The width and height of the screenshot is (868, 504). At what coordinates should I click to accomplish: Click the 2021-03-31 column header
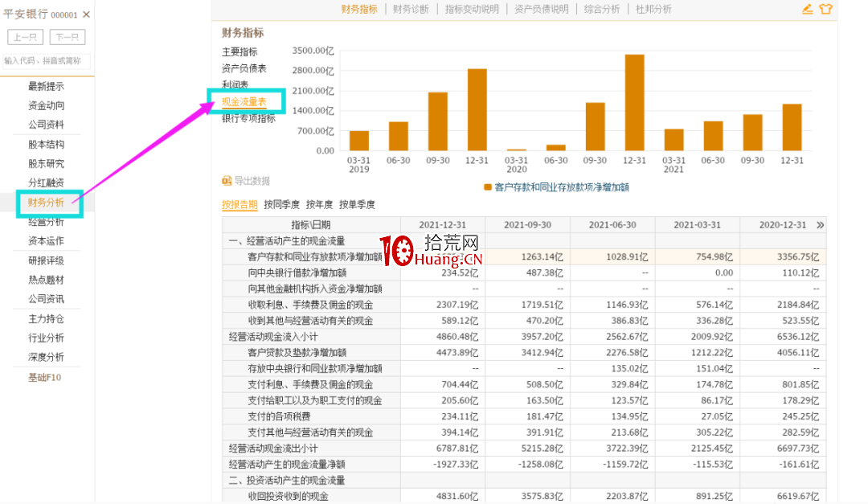(x=697, y=225)
